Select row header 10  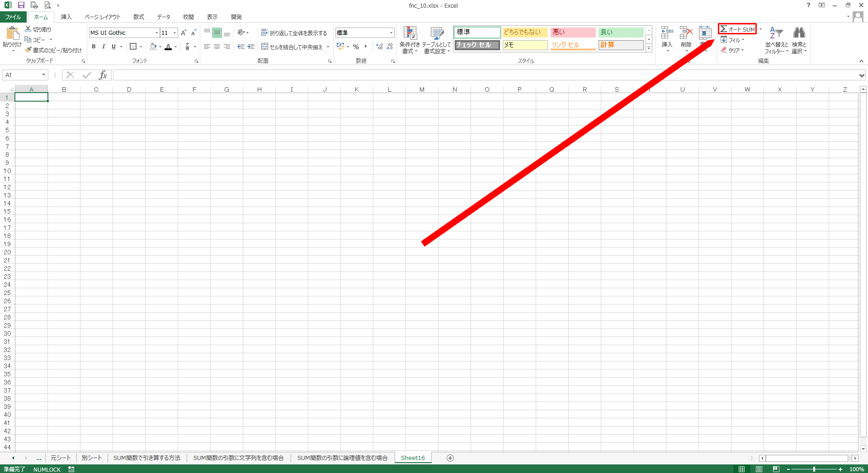coord(7,171)
